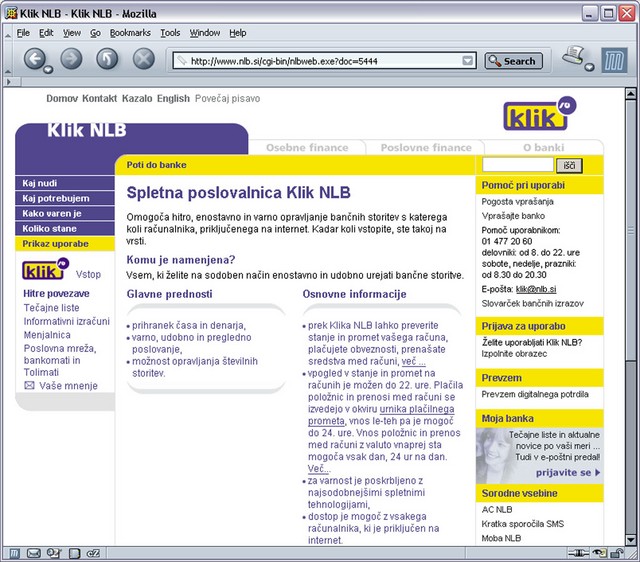
Task: Open Address Book icon in the status bar
Action: click(x=74, y=553)
